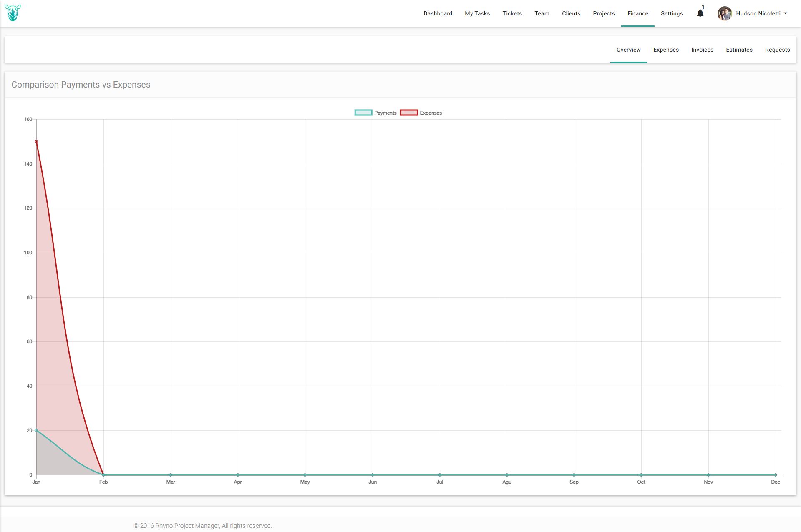Switch to the Invoices tab

click(702, 50)
